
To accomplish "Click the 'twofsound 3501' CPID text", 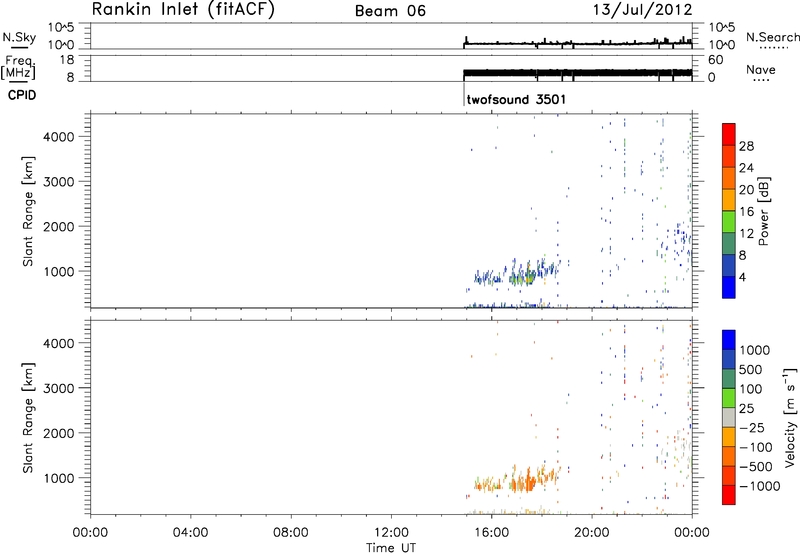I will [x=516, y=99].
